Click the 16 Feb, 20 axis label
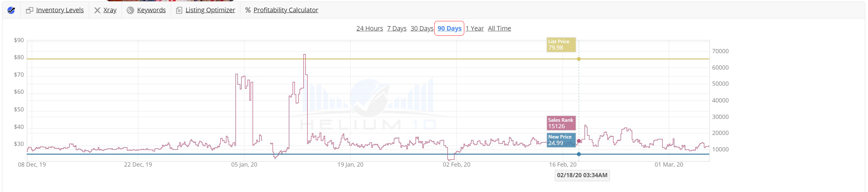 click(x=563, y=165)
